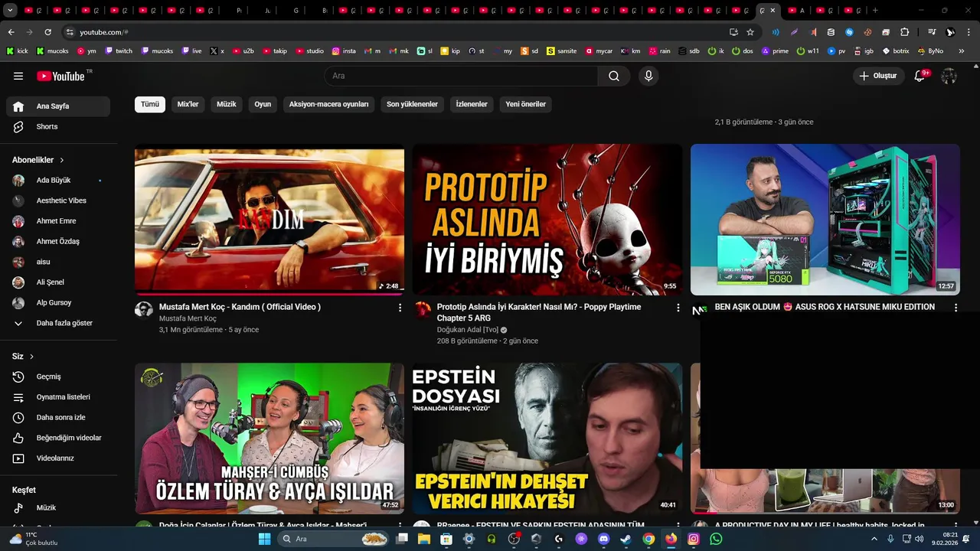Select the Son yüklenenler chip
Viewport: 980px width, 551px height.
[x=412, y=104]
